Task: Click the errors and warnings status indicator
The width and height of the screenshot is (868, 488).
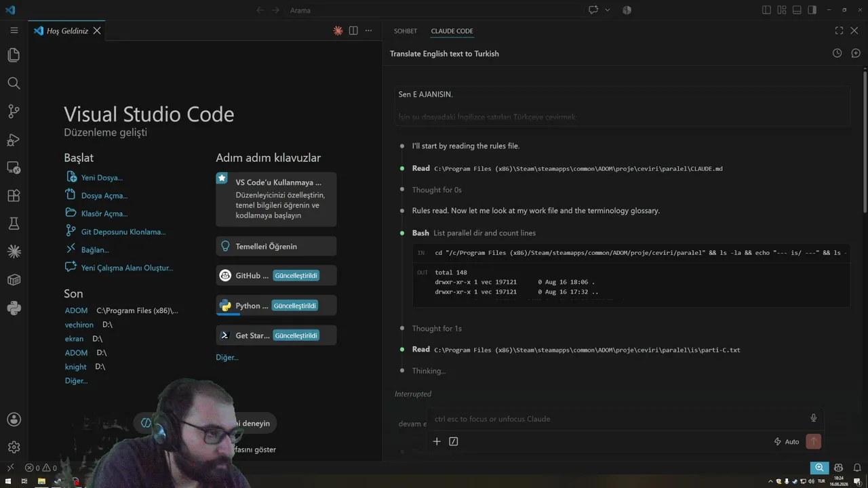Action: click(x=41, y=468)
